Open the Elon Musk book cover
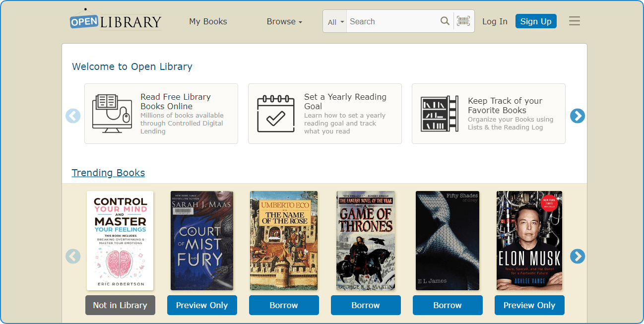The image size is (644, 324). pos(529,241)
